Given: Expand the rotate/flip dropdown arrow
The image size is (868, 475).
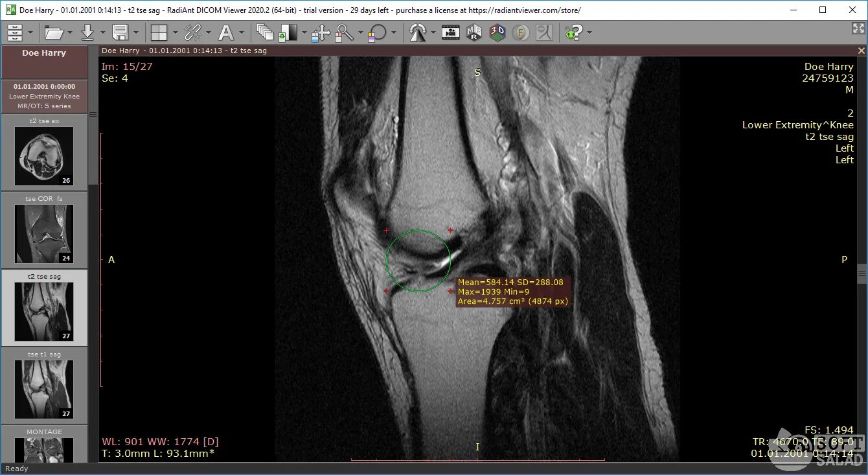Looking at the screenshot, I should 433,32.
